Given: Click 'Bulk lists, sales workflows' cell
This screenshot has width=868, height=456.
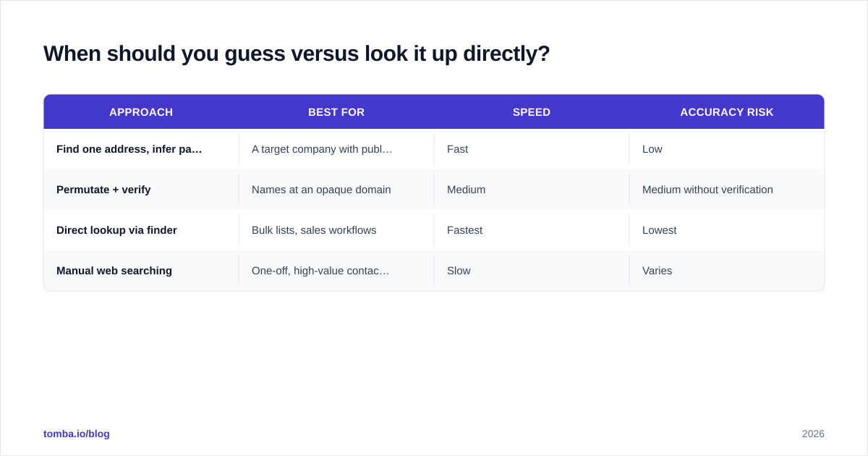Looking at the screenshot, I should (336, 230).
